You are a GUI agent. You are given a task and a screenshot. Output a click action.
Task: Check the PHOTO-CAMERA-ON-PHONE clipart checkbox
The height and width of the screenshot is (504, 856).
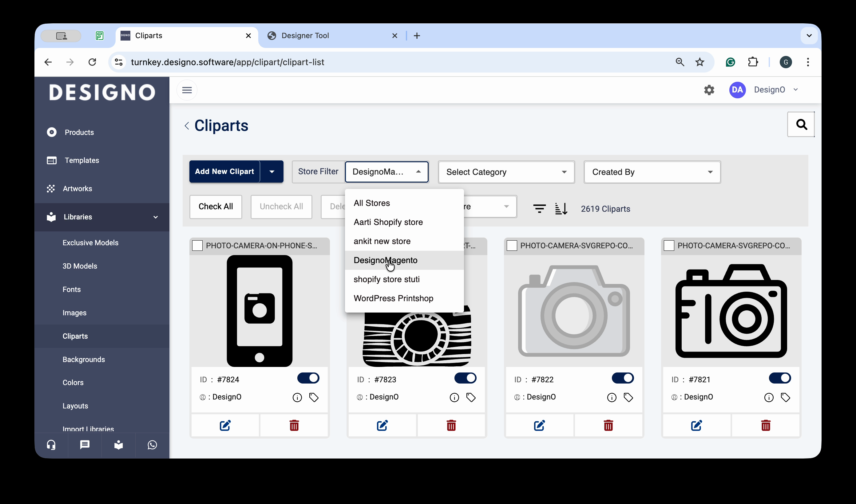click(197, 246)
